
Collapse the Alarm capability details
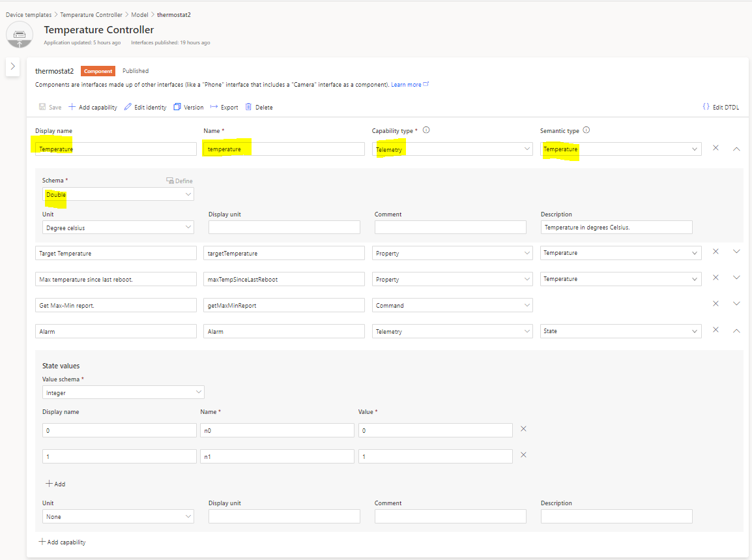(x=736, y=331)
